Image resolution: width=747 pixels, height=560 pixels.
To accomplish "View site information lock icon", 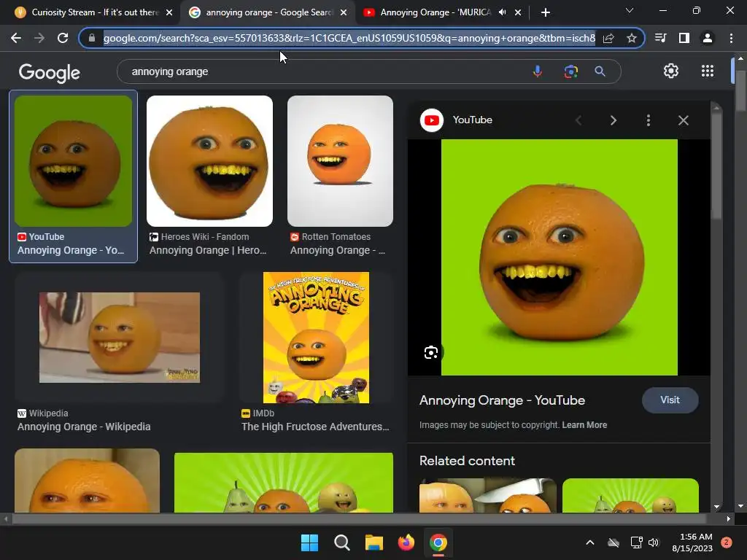I will click(92, 38).
